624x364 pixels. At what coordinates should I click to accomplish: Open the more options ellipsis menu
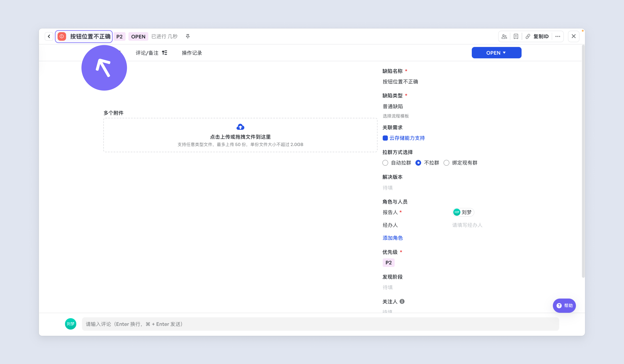pos(558,36)
